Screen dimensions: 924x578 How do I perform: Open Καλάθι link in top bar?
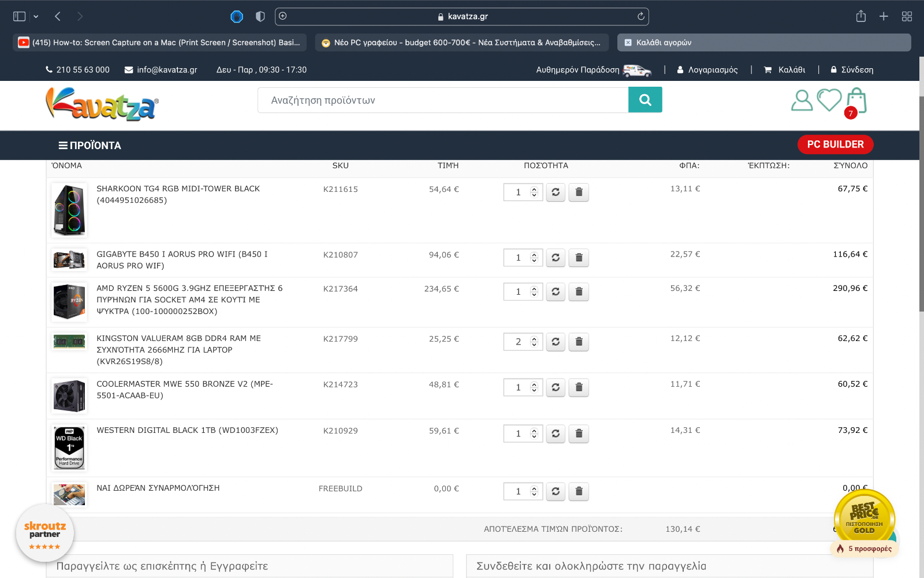click(x=784, y=70)
